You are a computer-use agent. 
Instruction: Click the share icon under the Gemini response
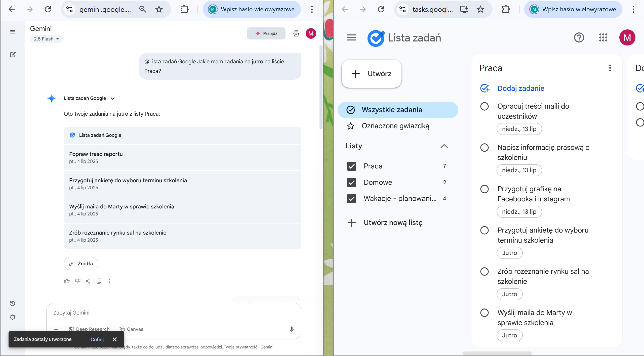tap(88, 281)
